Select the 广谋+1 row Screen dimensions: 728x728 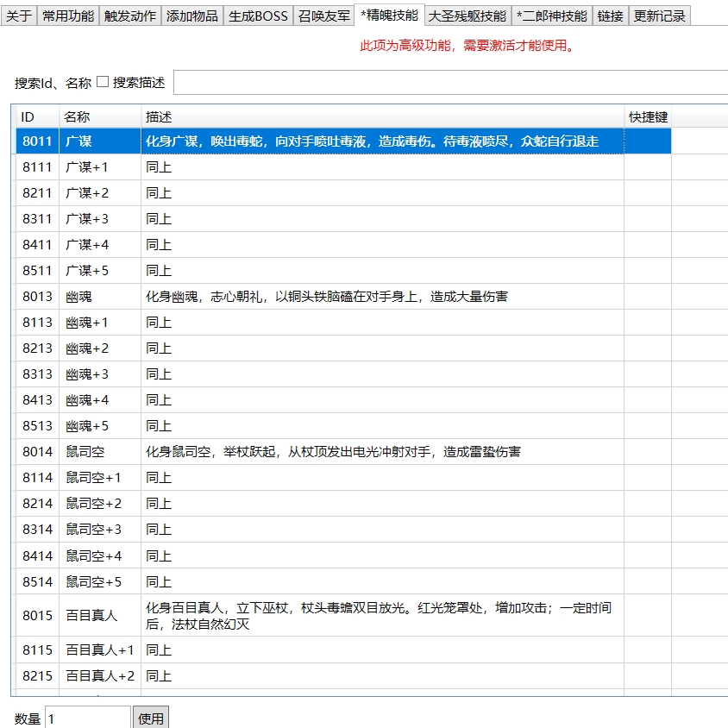point(343,167)
